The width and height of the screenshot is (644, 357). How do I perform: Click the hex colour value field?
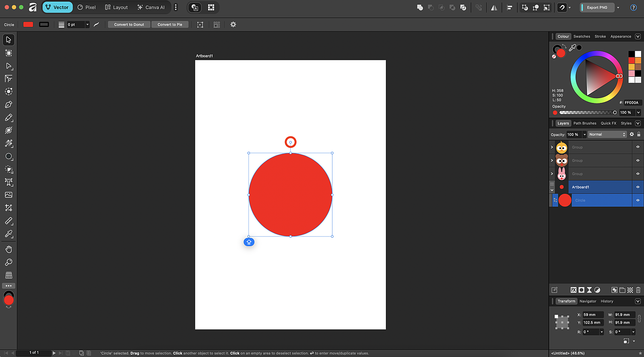(x=632, y=103)
